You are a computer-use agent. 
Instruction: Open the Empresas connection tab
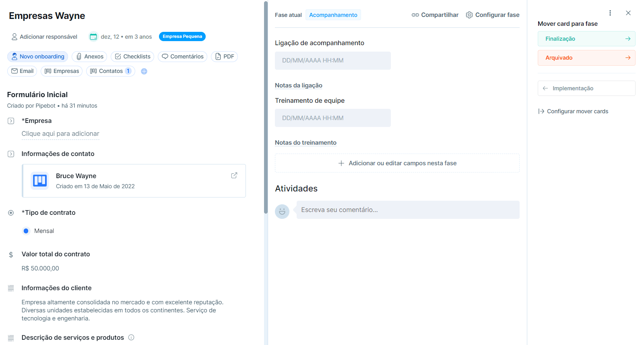coord(62,71)
